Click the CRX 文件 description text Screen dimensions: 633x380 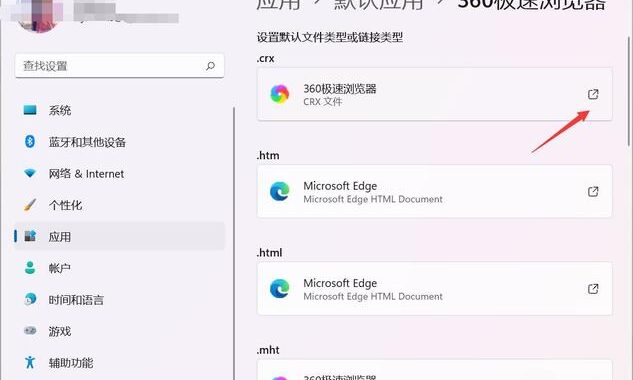pos(323,101)
